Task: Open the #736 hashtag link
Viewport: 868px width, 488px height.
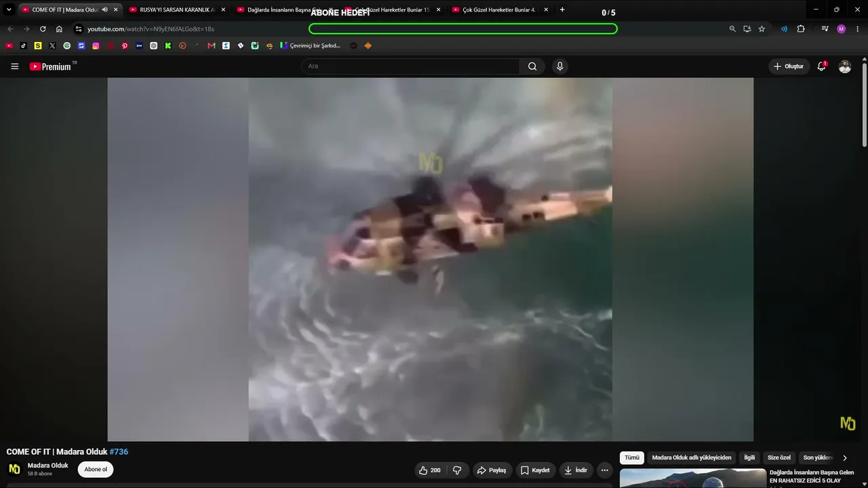Action: [x=119, y=452]
